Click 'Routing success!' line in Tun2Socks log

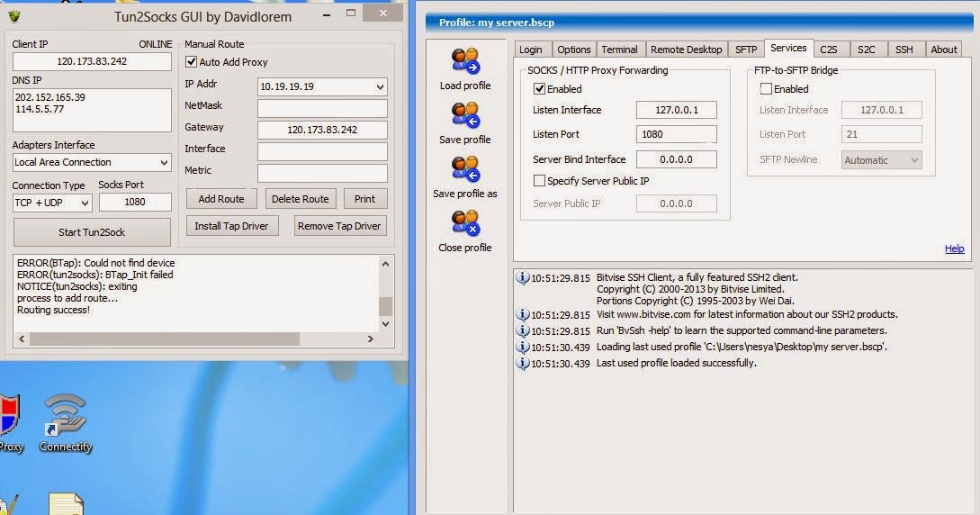click(x=53, y=310)
